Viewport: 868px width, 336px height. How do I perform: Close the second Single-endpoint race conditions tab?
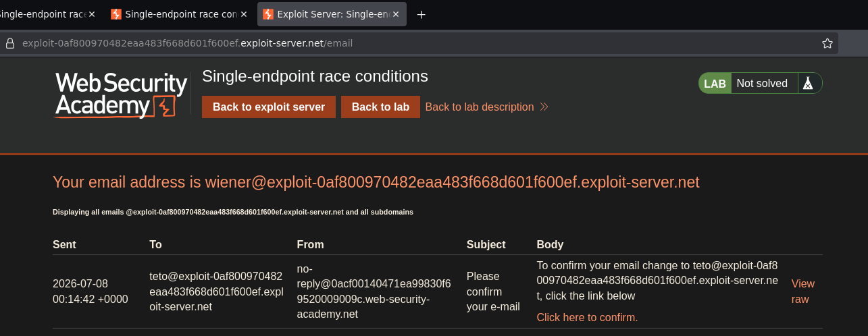(244, 14)
